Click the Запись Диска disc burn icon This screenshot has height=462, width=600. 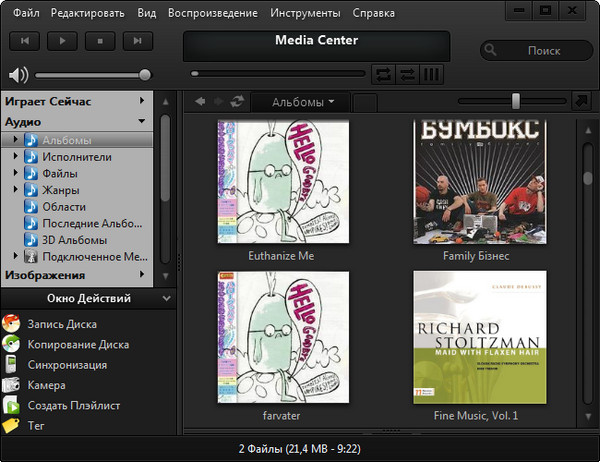10,323
